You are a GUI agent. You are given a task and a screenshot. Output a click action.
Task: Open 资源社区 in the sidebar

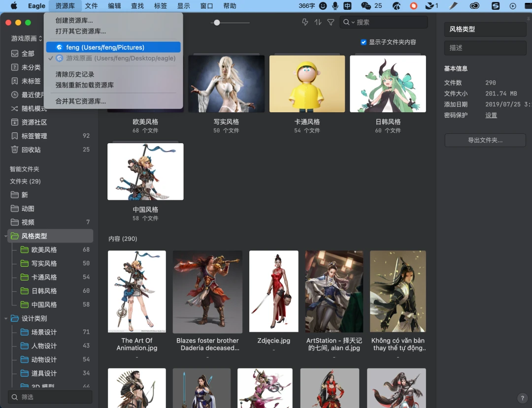coord(50,122)
